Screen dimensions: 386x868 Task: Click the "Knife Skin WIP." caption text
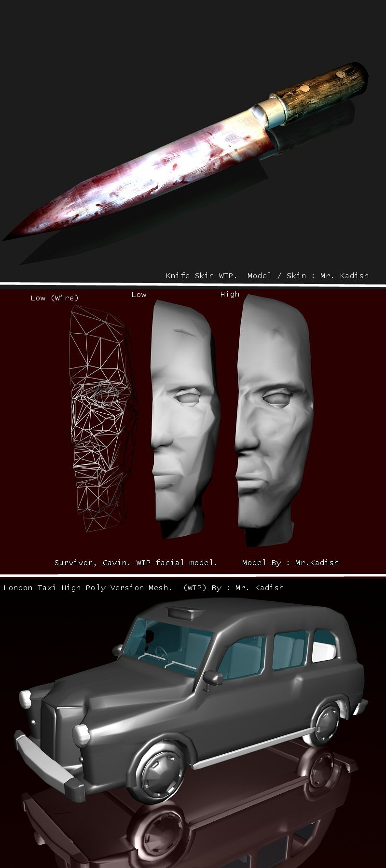(x=201, y=276)
